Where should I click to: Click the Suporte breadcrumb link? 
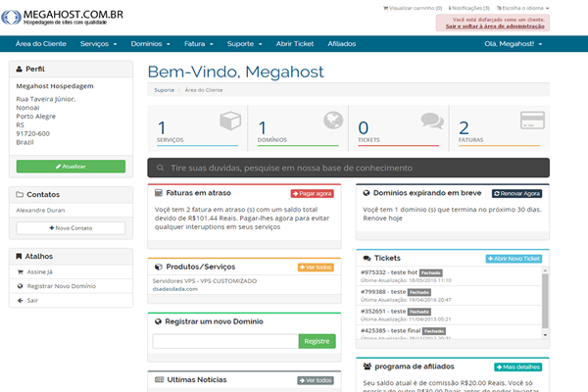click(x=165, y=90)
